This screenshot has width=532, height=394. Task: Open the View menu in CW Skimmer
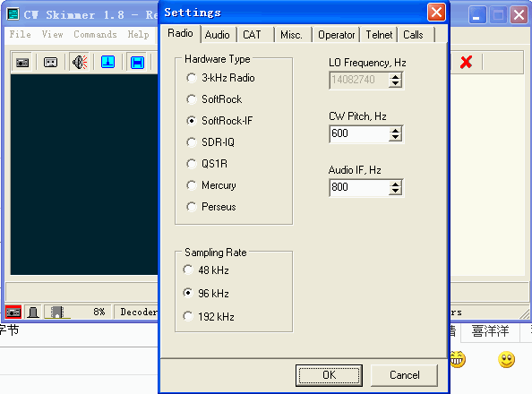point(52,34)
